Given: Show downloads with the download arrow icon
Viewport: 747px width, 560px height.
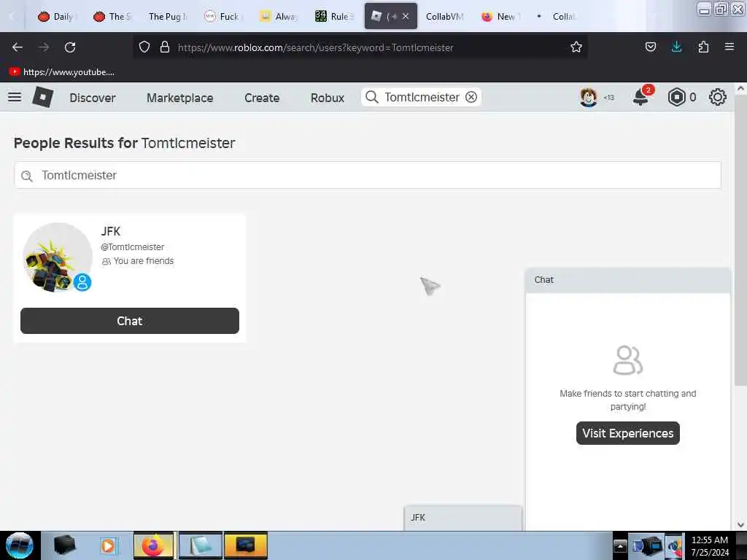Looking at the screenshot, I should pos(676,47).
